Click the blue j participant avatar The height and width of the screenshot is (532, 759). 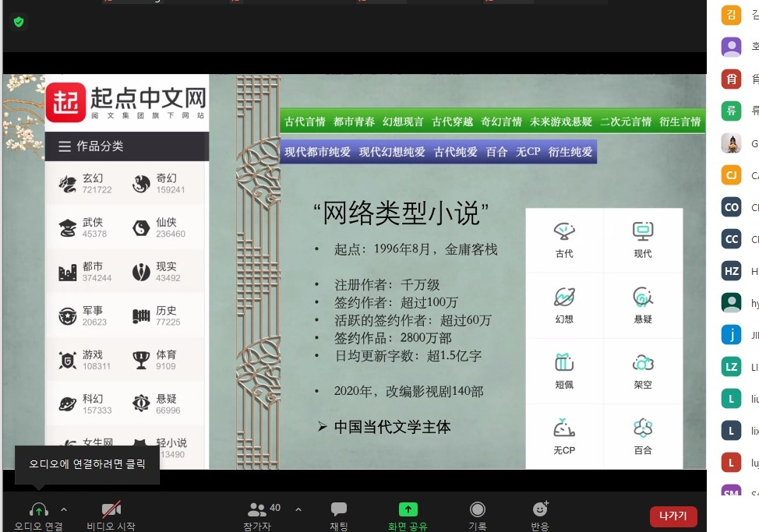pos(731,335)
